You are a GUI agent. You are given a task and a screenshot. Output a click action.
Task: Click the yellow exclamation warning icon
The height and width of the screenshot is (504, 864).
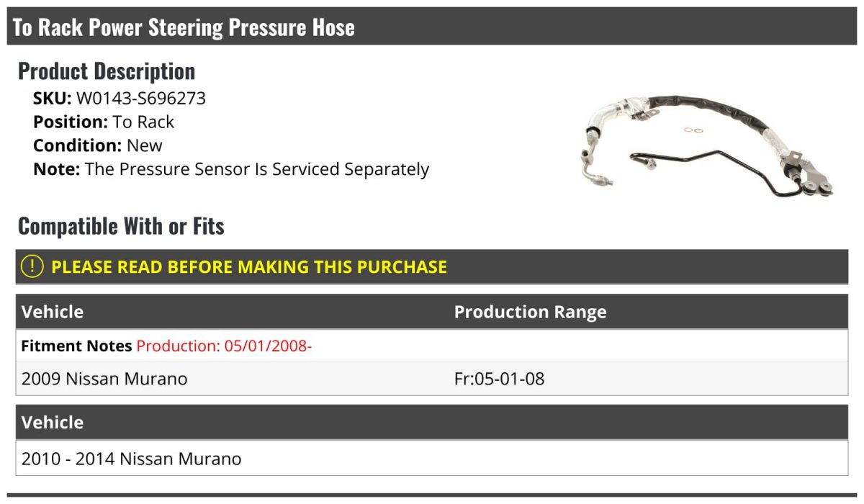32,266
